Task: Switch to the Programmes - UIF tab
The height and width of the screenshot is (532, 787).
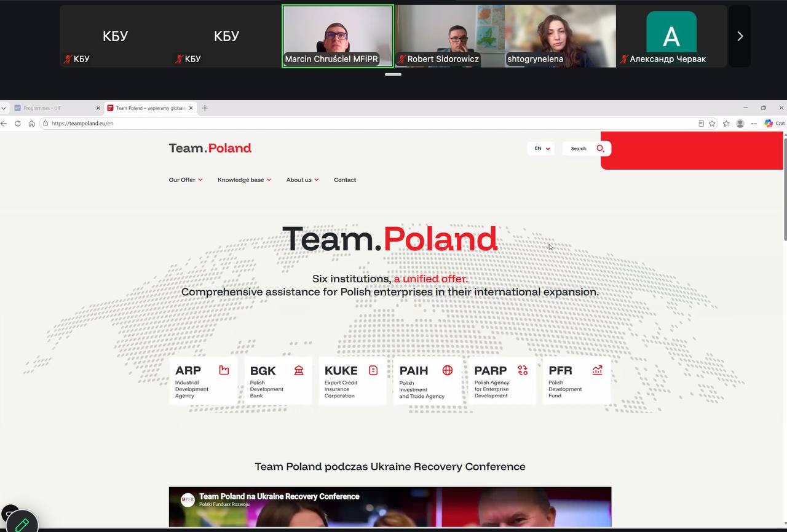Action: click(57, 108)
